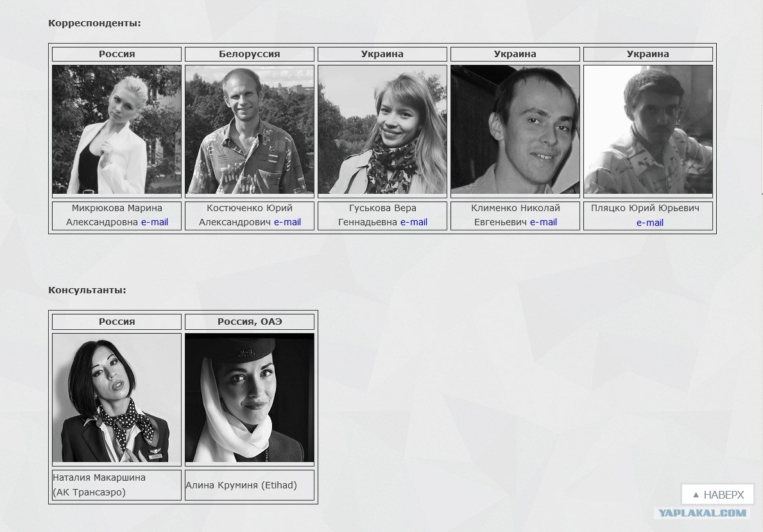Image resolution: width=763 pixels, height=532 pixels.
Task: Click photo of Пляцко Юрий
Action: click(x=648, y=130)
